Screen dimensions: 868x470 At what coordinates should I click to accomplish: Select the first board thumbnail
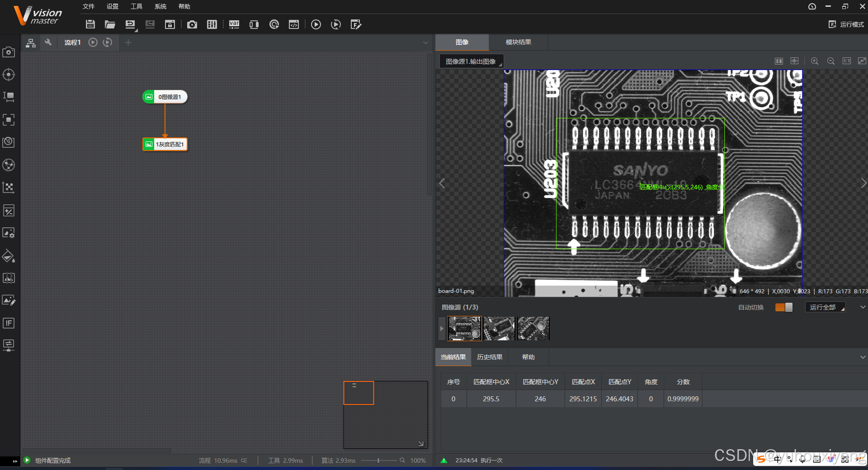pos(464,328)
